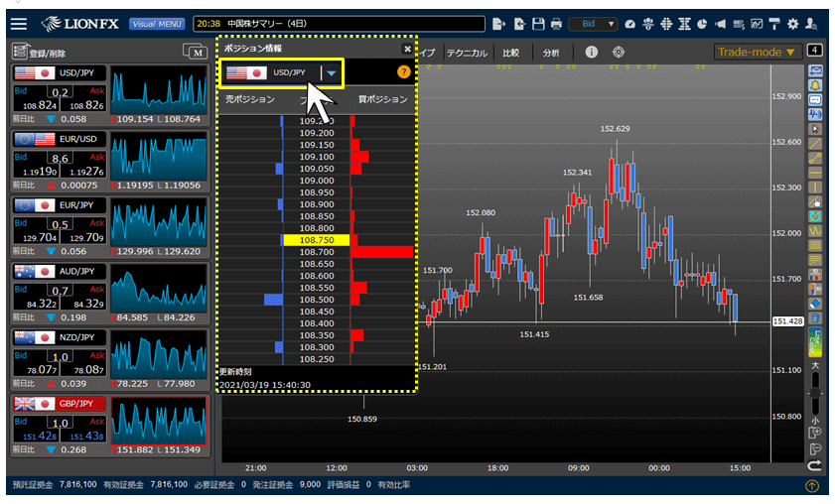This screenshot has width=835, height=504.
Task: Click the zoom slider between 大 and 小
Action: pyautogui.click(x=815, y=407)
